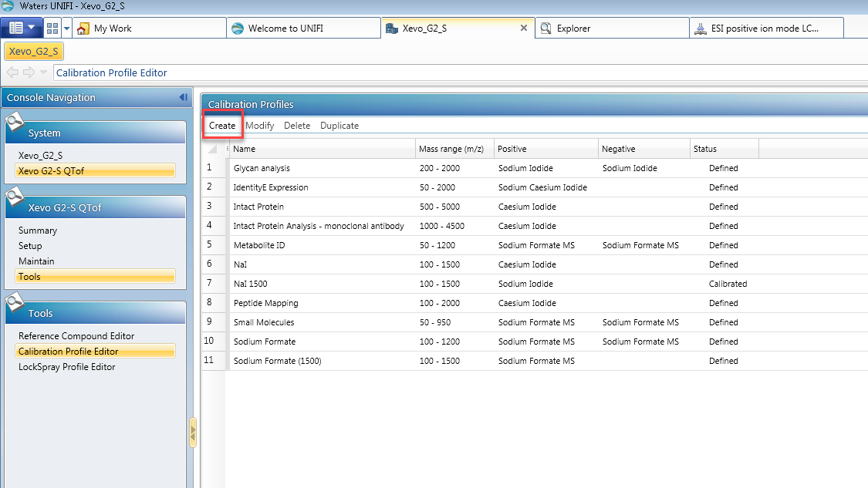Click Delete in the profiles toolbar
This screenshot has width=868, height=488.
pos(297,126)
